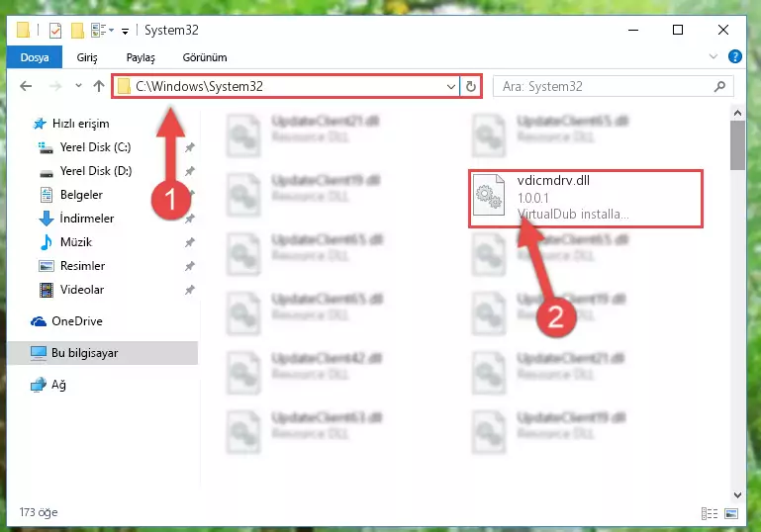Open Belgeler in the sidebar
The height and width of the screenshot is (532, 761).
click(81, 195)
